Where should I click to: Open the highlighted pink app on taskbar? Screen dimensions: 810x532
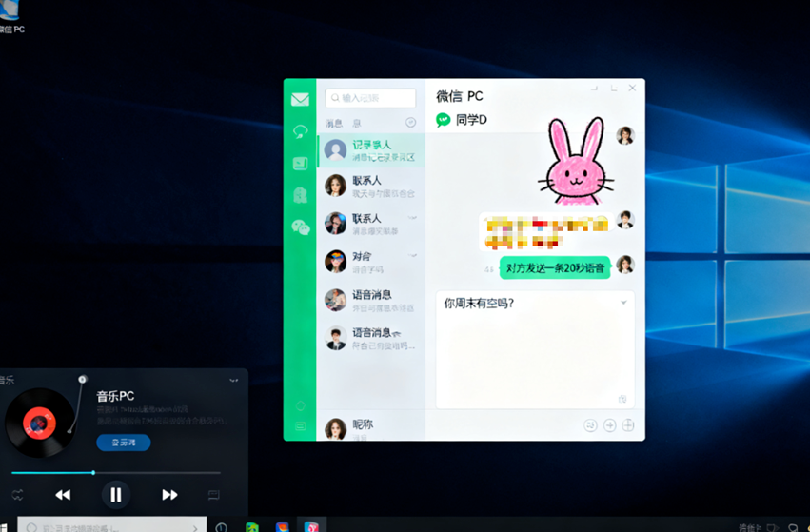311,526
